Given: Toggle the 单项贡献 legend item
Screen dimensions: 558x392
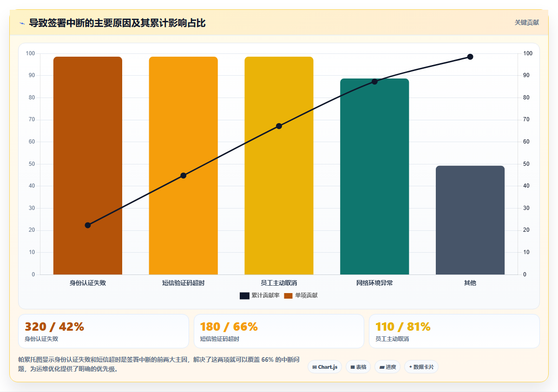Looking at the screenshot, I should click(301, 295).
